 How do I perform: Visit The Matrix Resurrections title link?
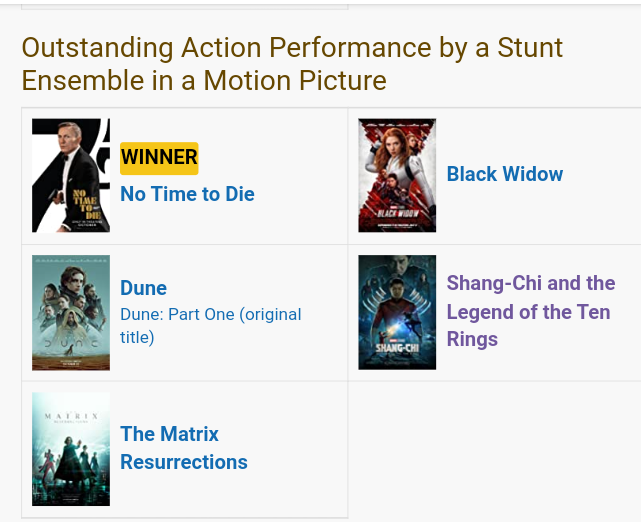pyautogui.click(x=184, y=448)
